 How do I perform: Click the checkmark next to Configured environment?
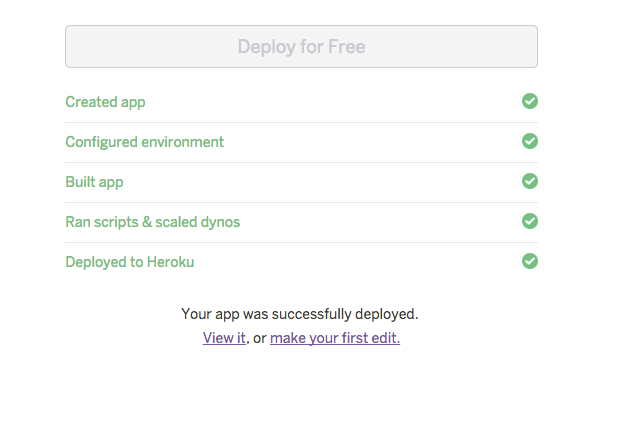click(x=530, y=141)
